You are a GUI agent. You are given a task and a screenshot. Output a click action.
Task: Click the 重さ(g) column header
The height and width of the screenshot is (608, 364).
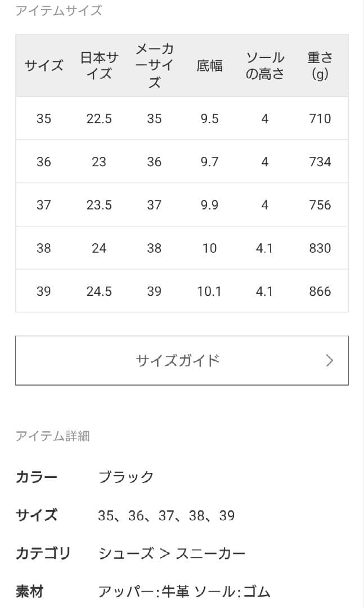coord(319,65)
